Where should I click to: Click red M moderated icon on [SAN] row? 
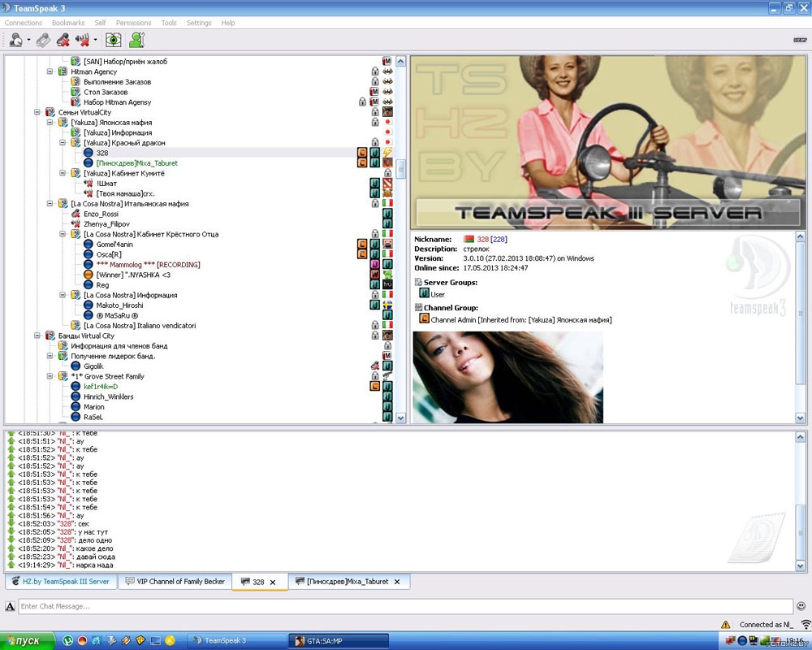click(x=387, y=61)
